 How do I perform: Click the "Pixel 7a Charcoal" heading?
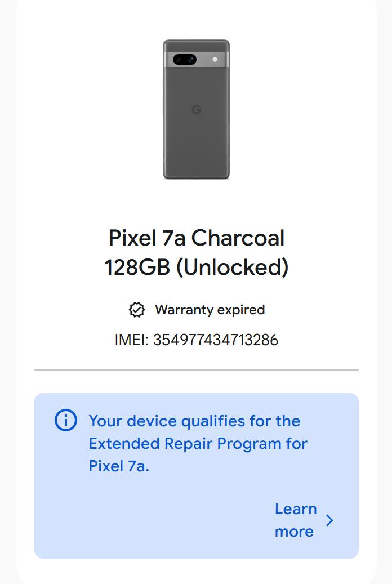click(x=196, y=238)
